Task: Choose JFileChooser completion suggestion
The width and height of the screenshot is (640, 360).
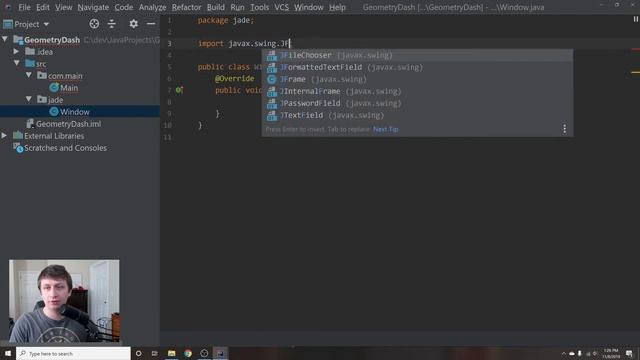Action: pos(417,55)
